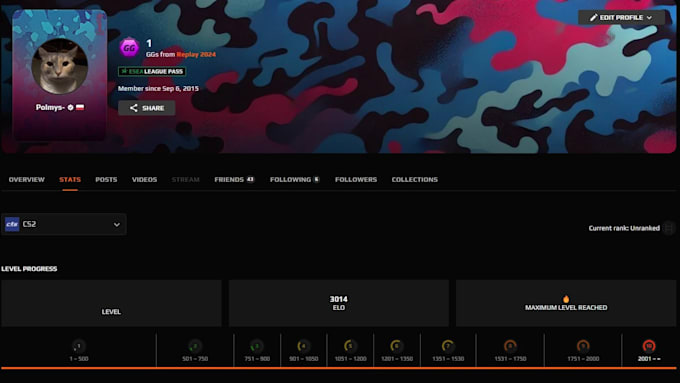680x383 pixels.
Task: Open the Friends tab
Action: [234, 180]
